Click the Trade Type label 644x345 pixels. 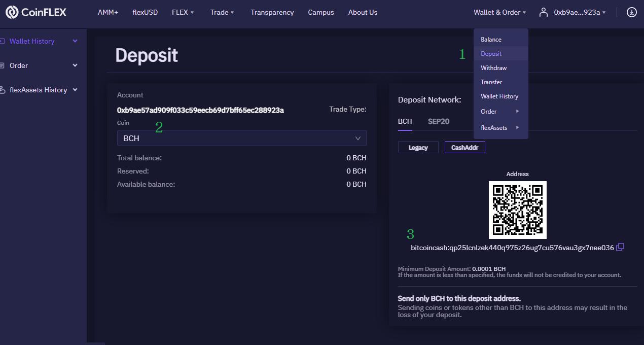click(348, 109)
